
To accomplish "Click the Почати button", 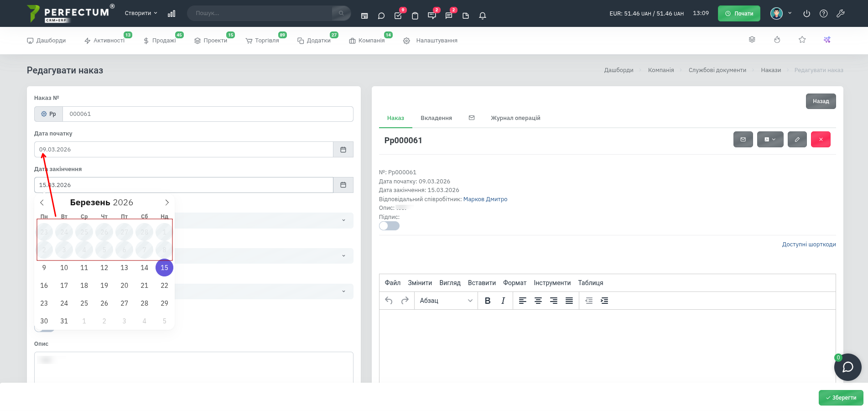I will [739, 13].
